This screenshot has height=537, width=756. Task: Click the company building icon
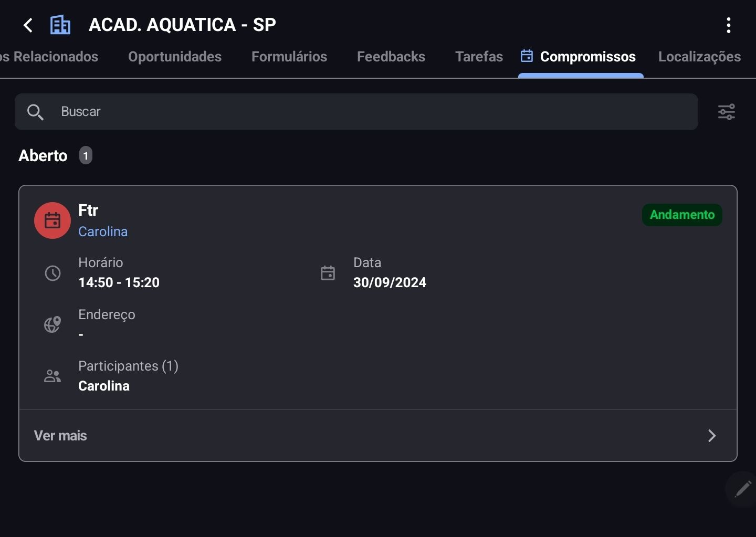[60, 25]
